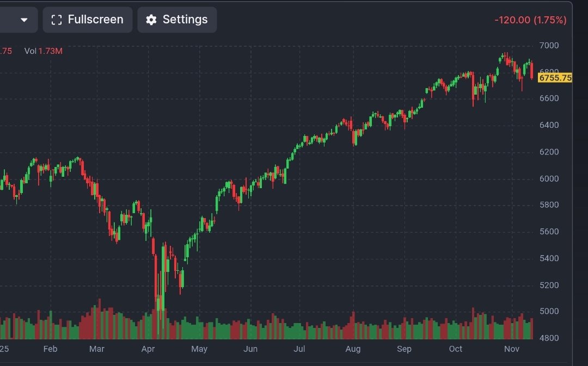Click the May label on time axis

(199, 349)
